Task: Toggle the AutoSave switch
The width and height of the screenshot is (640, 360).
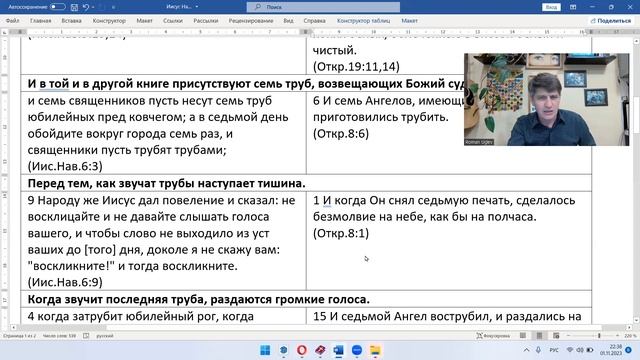Action: tap(58, 7)
